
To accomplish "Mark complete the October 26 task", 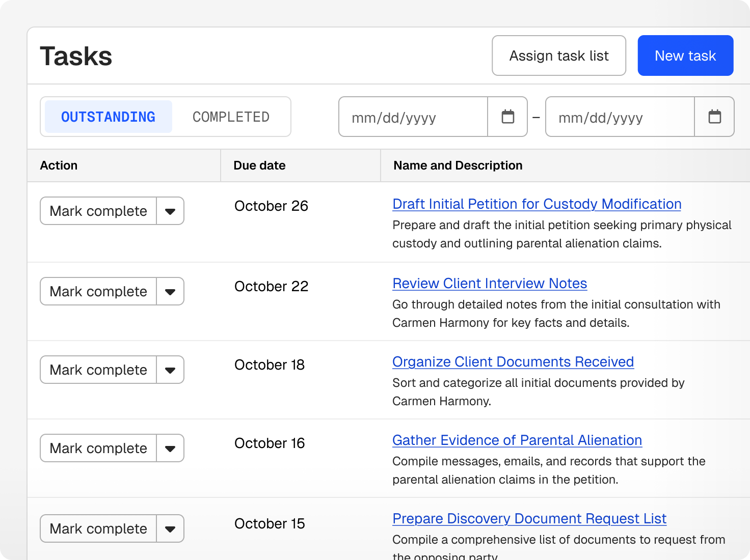I will click(98, 211).
